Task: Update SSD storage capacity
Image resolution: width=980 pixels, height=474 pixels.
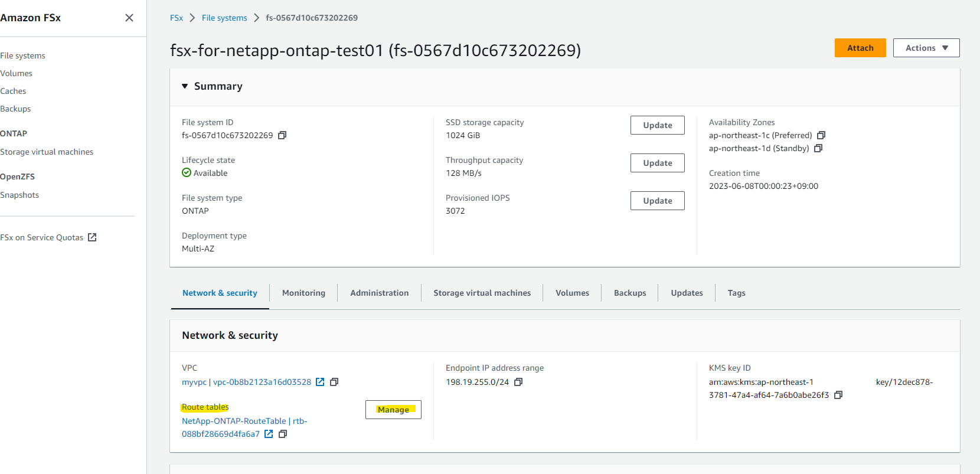Action: coord(658,125)
